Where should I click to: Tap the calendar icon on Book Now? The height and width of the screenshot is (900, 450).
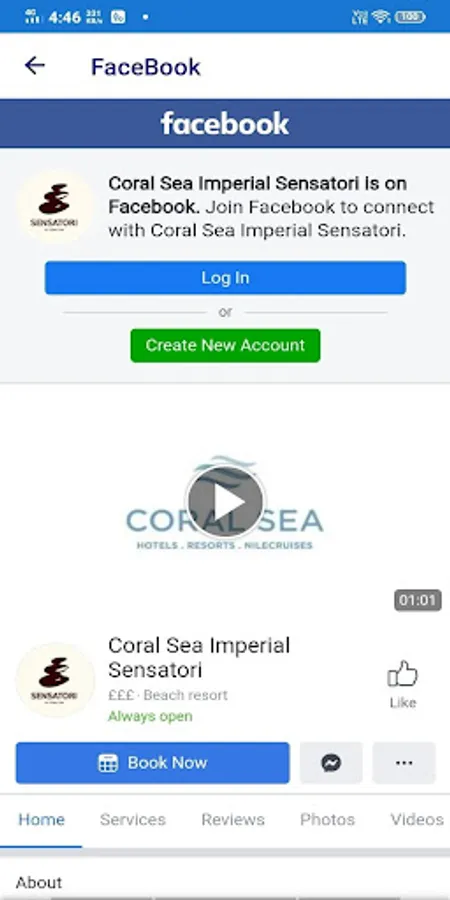coord(108,763)
